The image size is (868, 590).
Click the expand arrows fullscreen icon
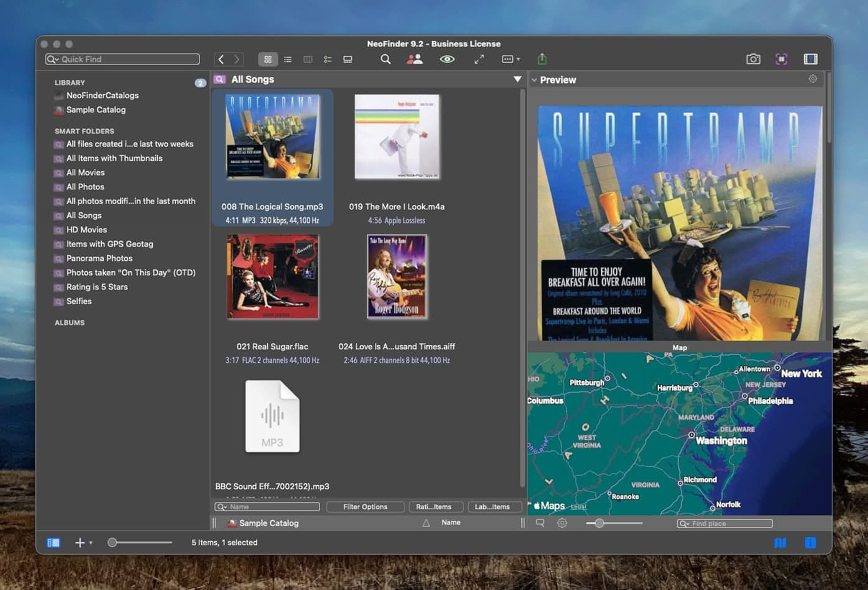click(x=479, y=59)
